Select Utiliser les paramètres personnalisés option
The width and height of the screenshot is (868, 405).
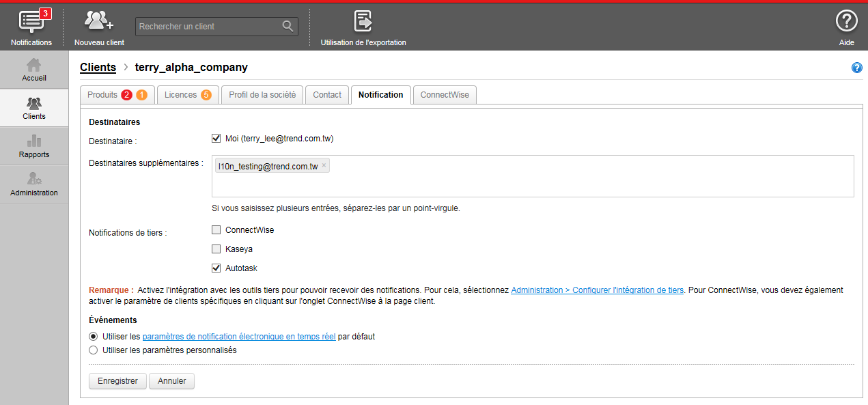click(x=94, y=350)
